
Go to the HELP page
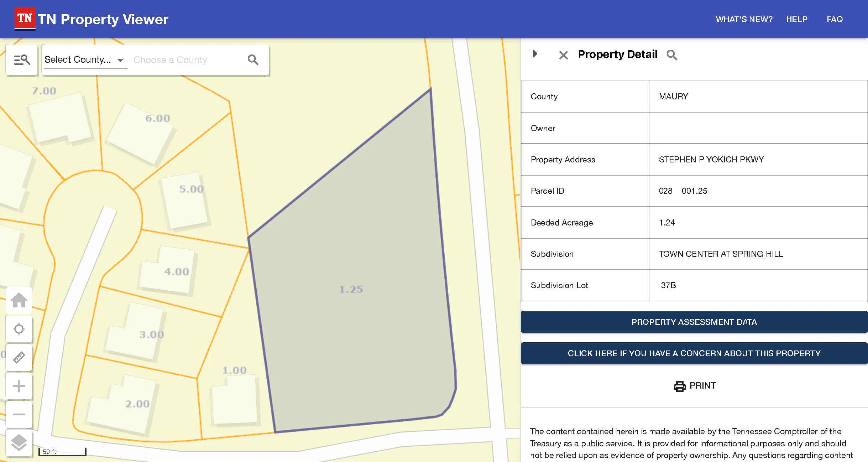797,19
